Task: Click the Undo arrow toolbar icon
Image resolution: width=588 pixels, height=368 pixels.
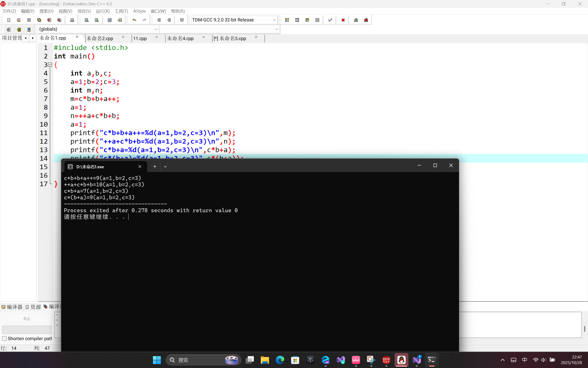Action: (x=134, y=20)
